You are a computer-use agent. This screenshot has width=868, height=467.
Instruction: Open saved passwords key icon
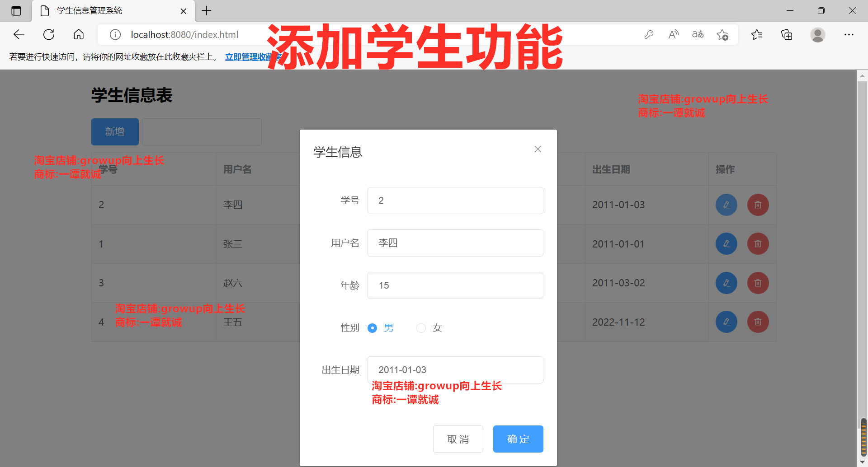[x=649, y=34]
